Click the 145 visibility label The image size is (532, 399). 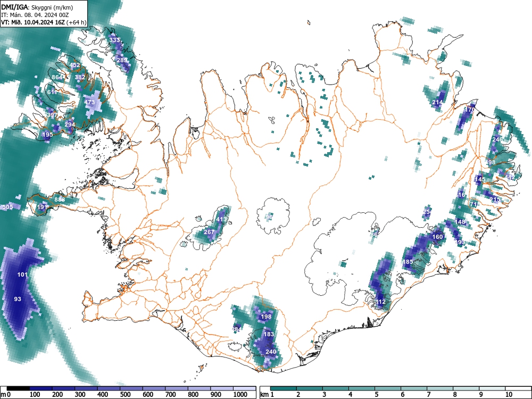[x=480, y=179]
